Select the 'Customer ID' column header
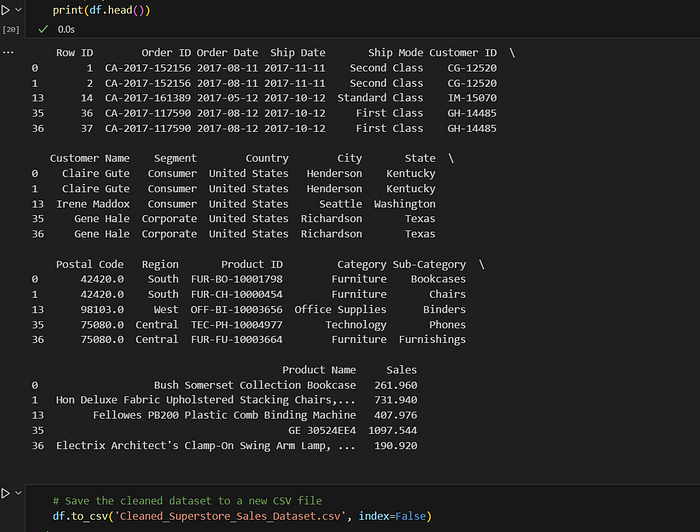700x532 pixels. (463, 53)
